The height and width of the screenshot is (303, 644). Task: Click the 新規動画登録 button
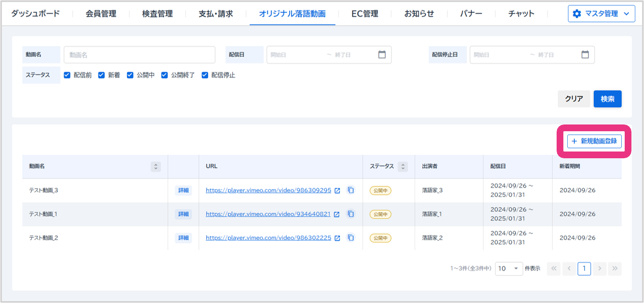[x=594, y=141]
